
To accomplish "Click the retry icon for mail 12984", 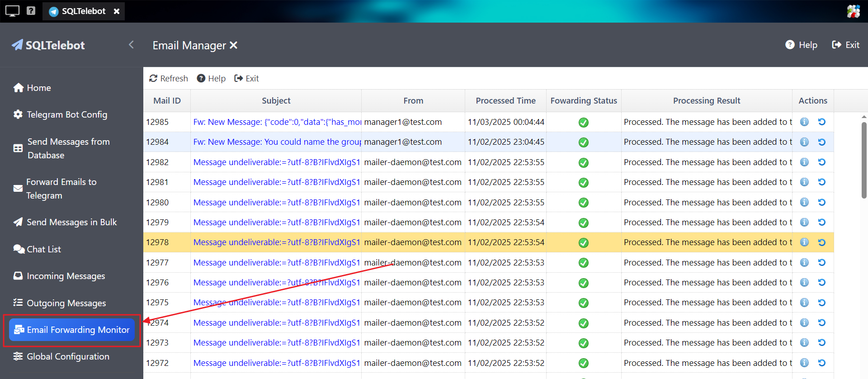I will coord(822,142).
